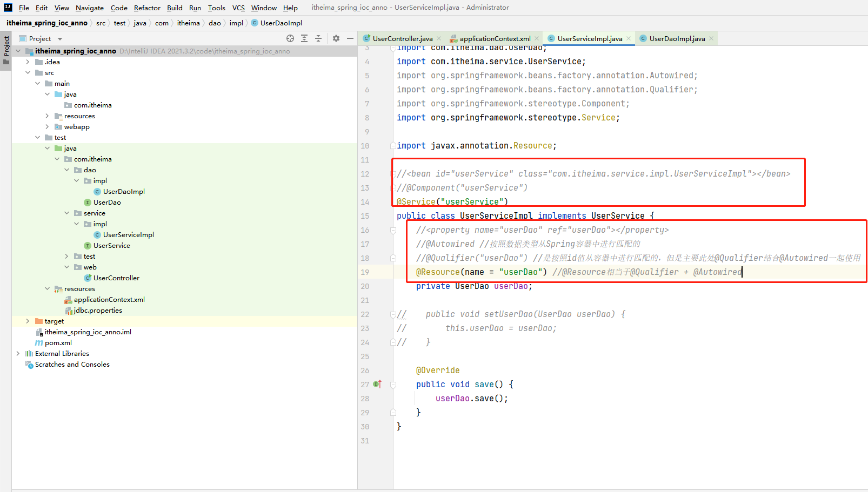
Task: Click the Select Opened File target icon
Action: pyautogui.click(x=290, y=38)
